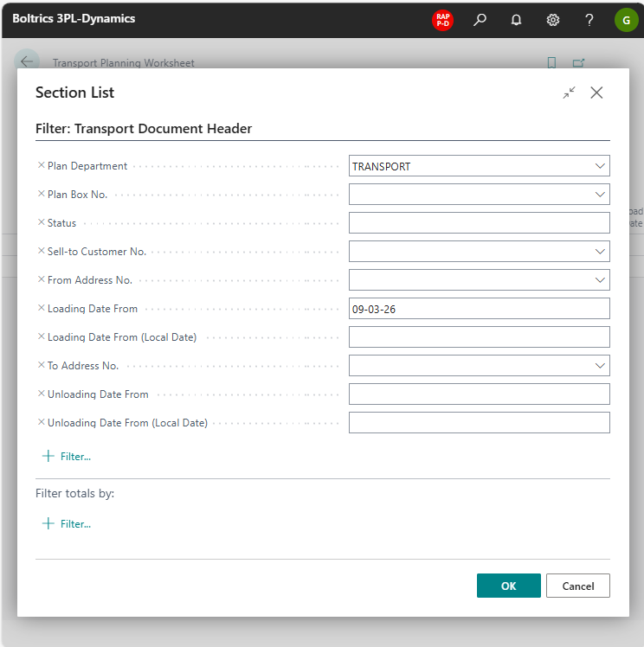Open the user account avatar G

point(626,19)
